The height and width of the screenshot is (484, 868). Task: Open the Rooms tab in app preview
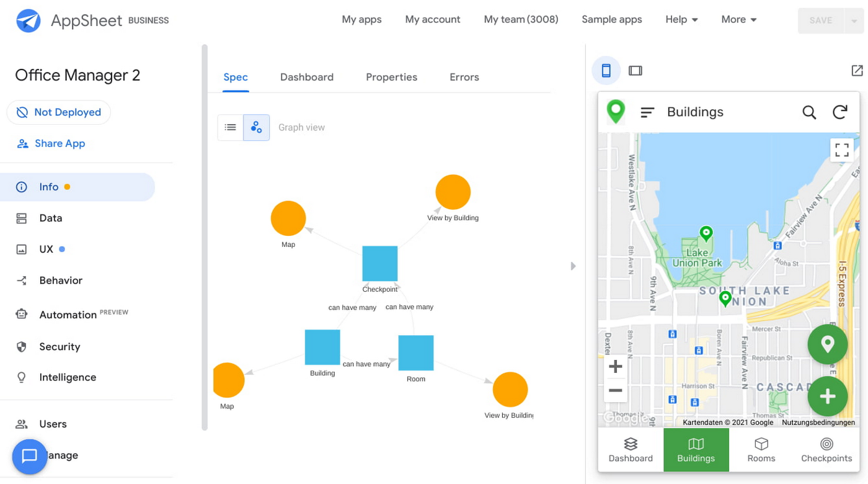[761, 450]
